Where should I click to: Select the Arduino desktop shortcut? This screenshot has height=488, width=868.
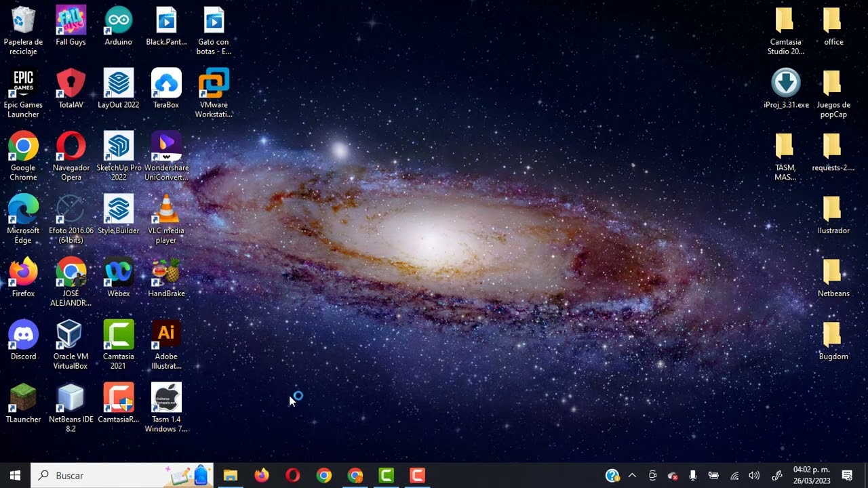click(119, 26)
